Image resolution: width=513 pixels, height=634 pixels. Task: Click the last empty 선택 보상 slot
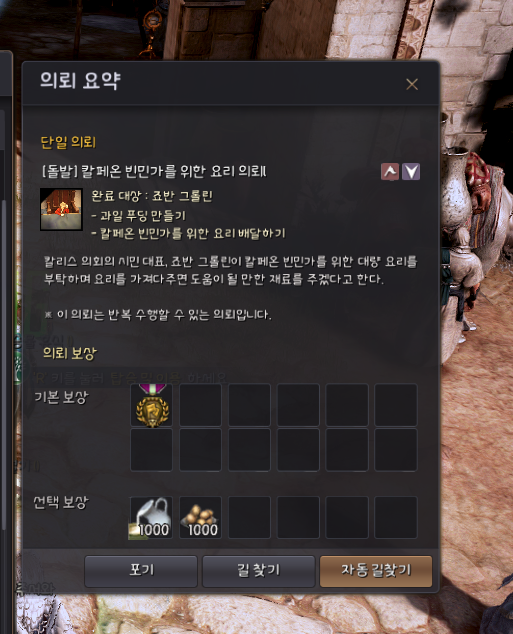[396, 518]
